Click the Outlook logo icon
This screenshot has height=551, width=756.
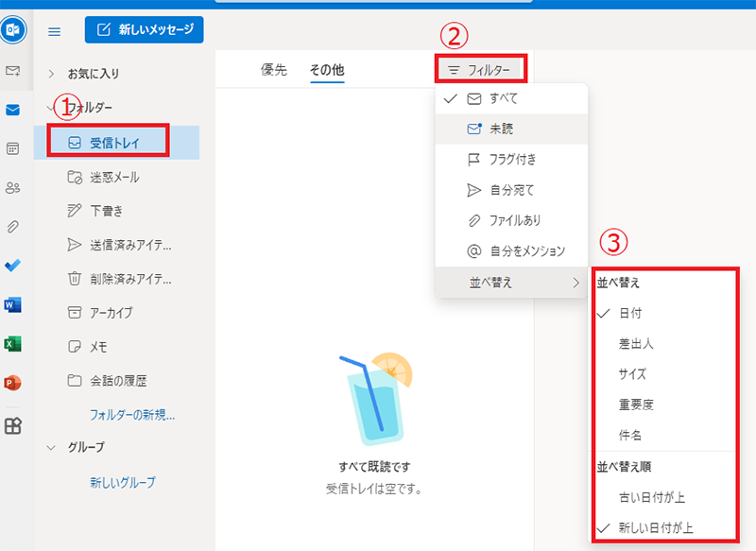pyautogui.click(x=13, y=30)
